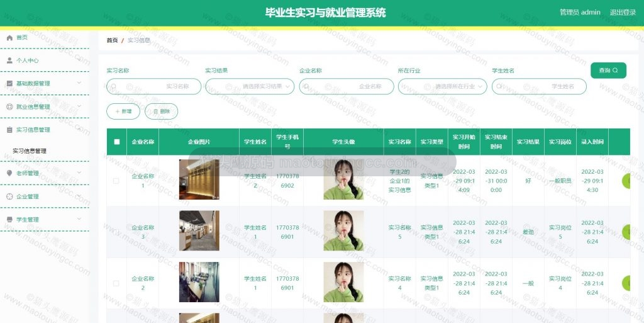
Task: Click the home icon beside 首页 in sidebar
Action: (x=9, y=38)
